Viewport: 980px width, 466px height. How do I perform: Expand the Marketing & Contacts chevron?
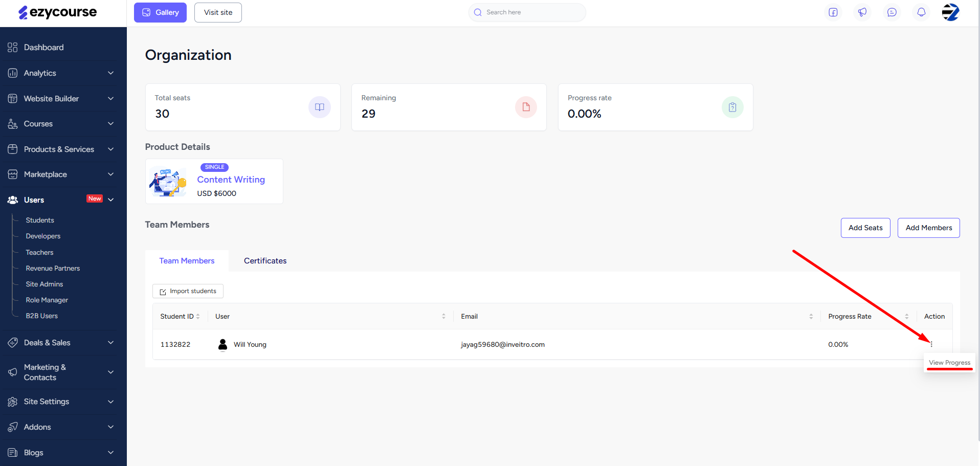pos(111,372)
